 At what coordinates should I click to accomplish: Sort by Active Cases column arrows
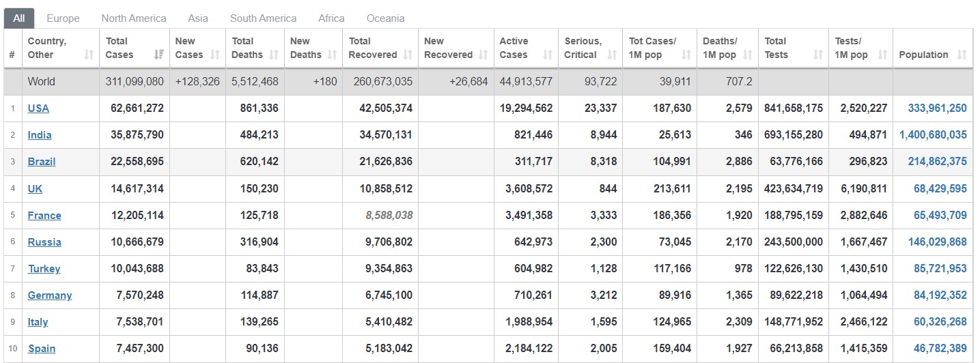548,55
